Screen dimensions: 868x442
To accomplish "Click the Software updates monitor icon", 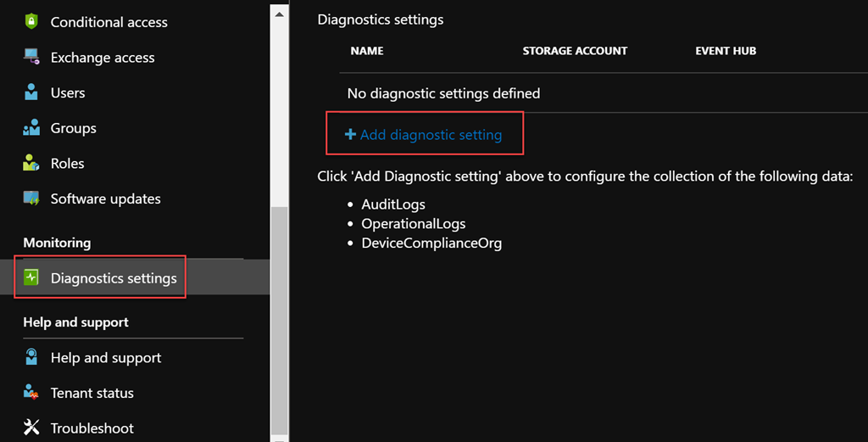I will (31, 199).
